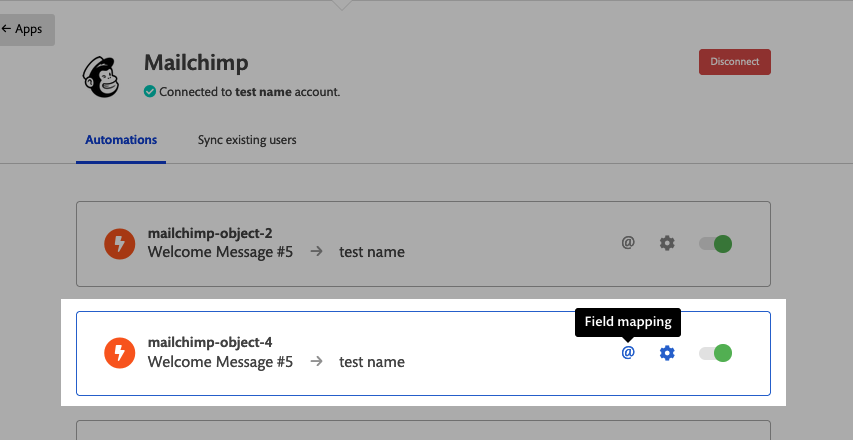
Task: Select the mailchimp-object-4 title
Action: click(210, 343)
